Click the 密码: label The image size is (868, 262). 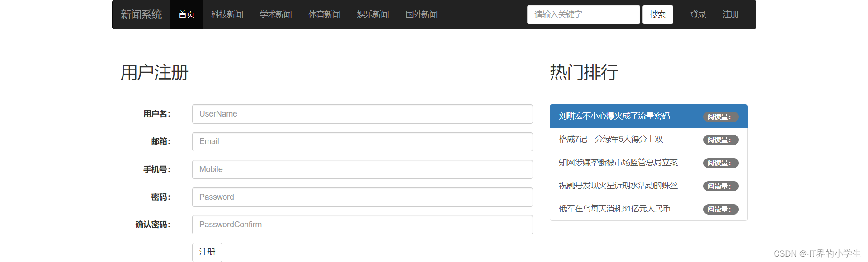tap(161, 197)
